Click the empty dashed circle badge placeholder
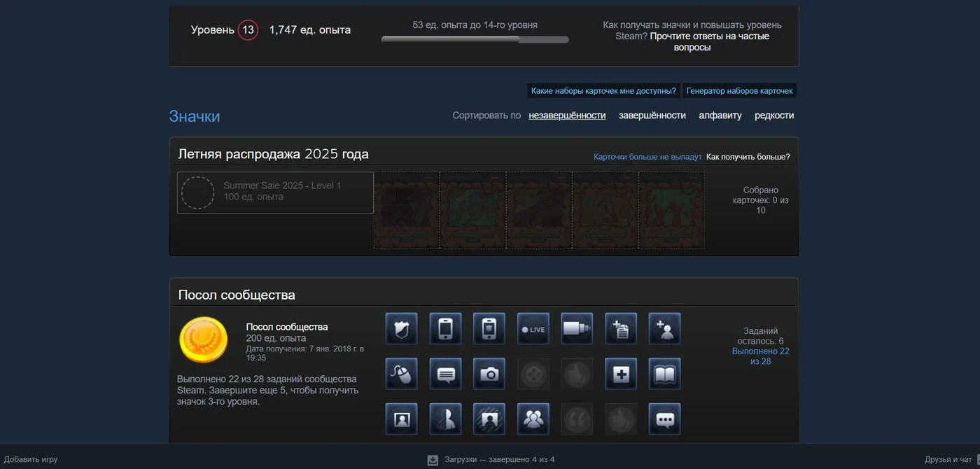The width and height of the screenshot is (980, 469). click(198, 192)
